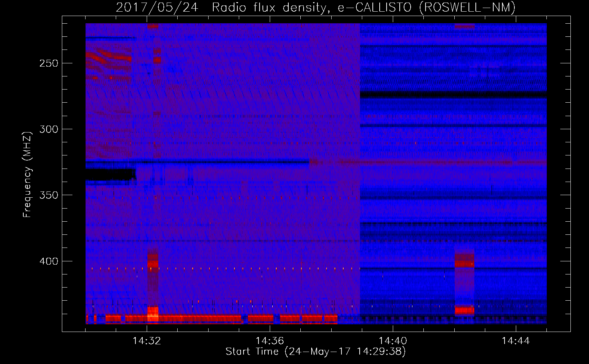
Task: Click the 400 frequency tick label
Action: point(49,261)
